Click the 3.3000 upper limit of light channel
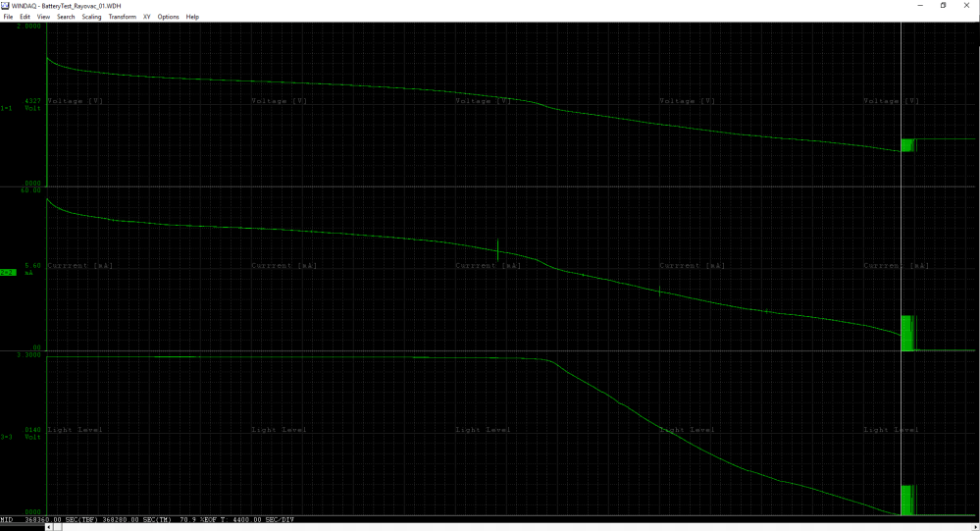This screenshot has height=531, width=980. click(x=30, y=354)
